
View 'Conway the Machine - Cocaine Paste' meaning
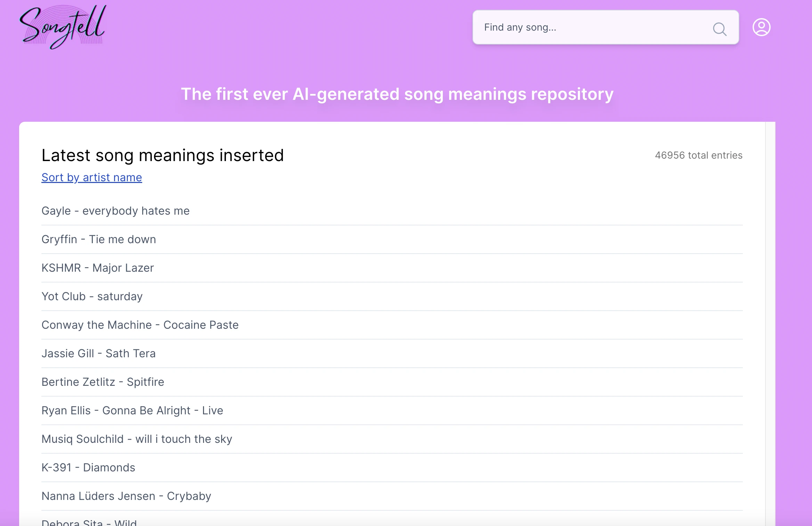coord(140,325)
